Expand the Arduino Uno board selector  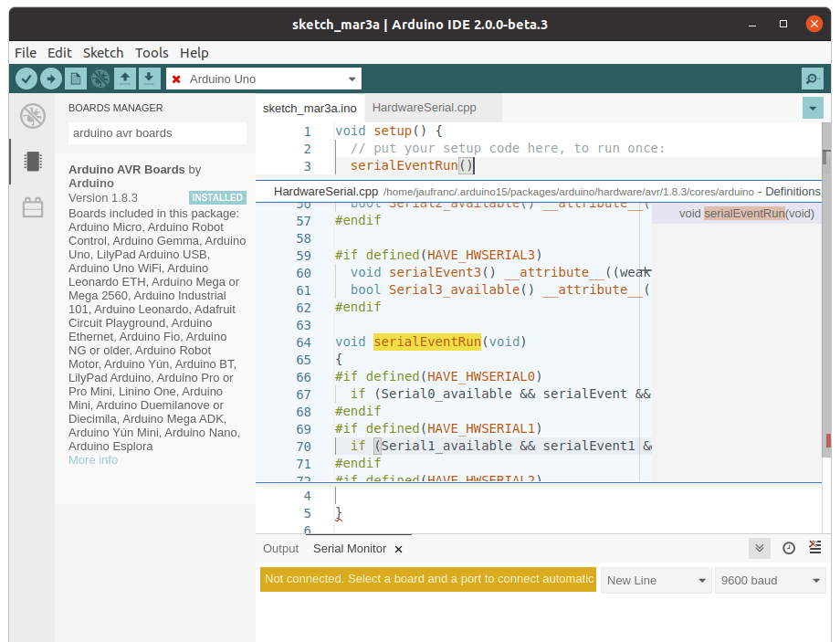pos(264,79)
